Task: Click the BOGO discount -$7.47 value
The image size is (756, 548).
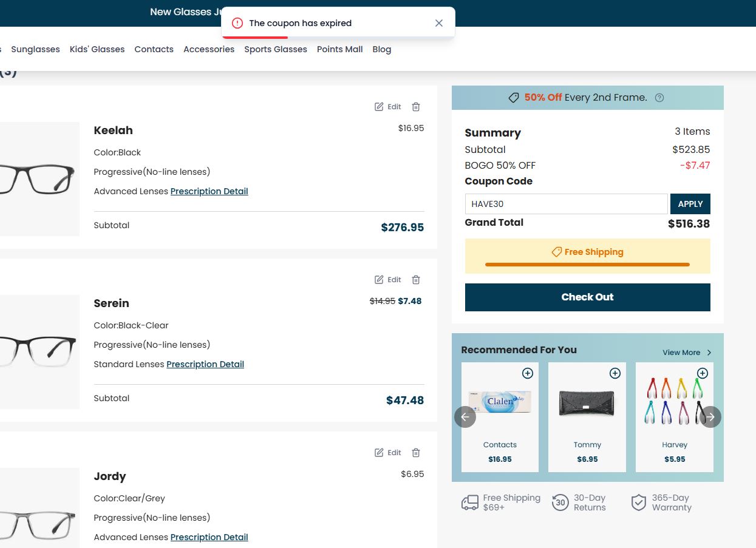Action: tap(695, 165)
